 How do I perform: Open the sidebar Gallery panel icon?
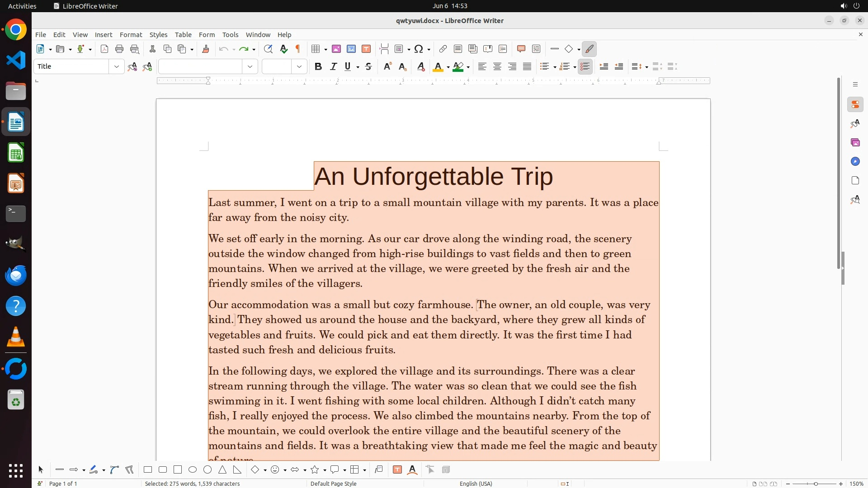click(855, 143)
